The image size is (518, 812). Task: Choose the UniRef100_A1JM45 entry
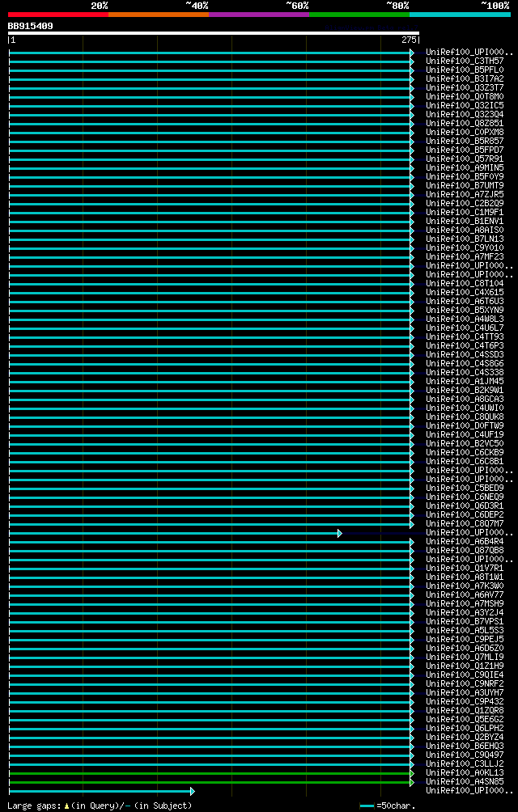click(465, 382)
